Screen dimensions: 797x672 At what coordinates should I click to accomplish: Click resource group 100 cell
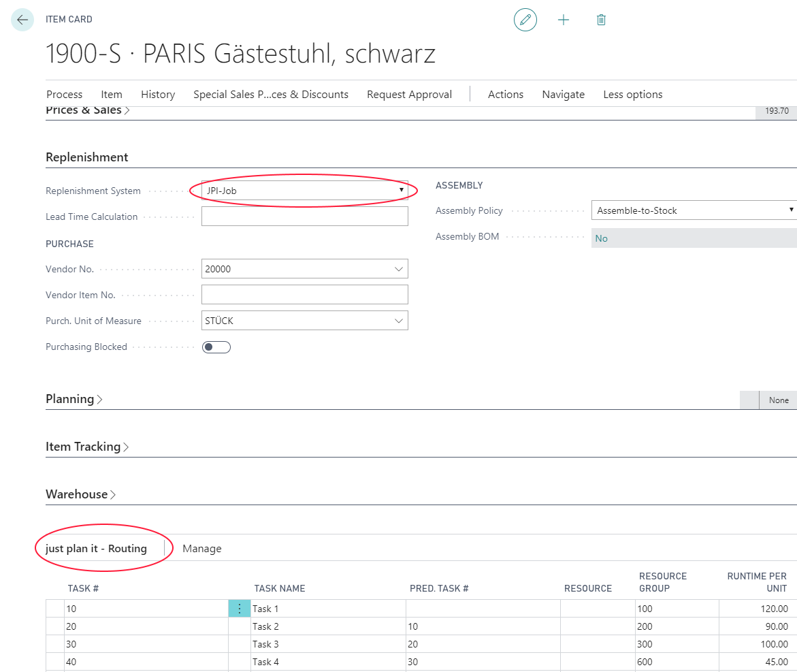click(x=677, y=609)
